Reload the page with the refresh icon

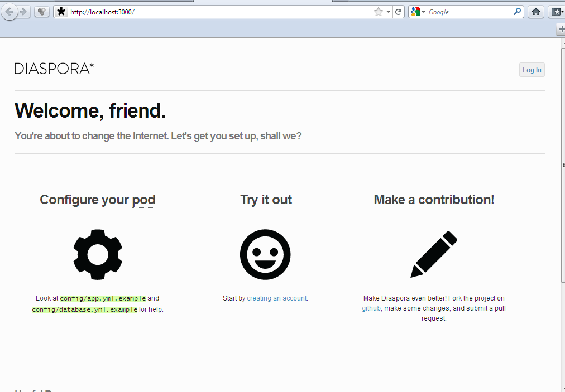(398, 12)
